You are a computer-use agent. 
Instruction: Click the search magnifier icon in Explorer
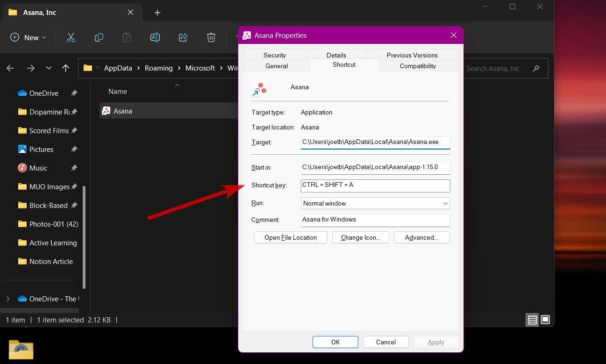[x=536, y=68]
